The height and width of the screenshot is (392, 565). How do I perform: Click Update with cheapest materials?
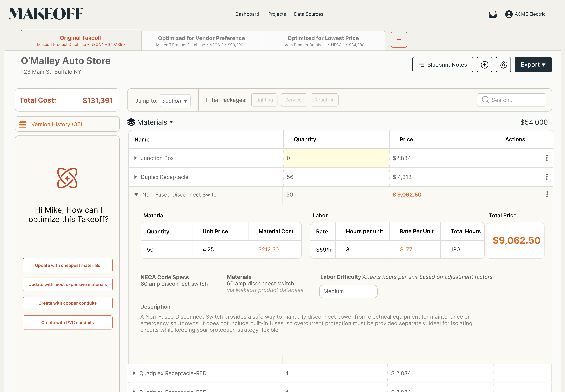coord(68,265)
